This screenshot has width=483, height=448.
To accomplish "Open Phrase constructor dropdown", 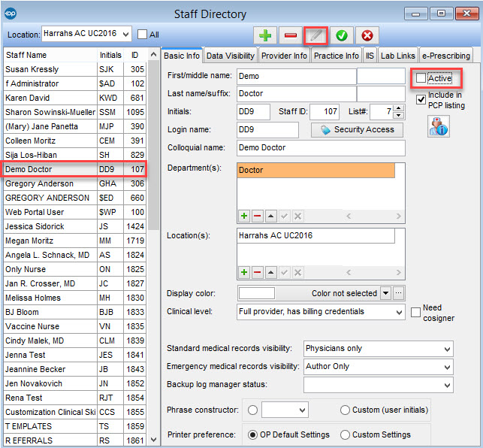I will pos(302,410).
